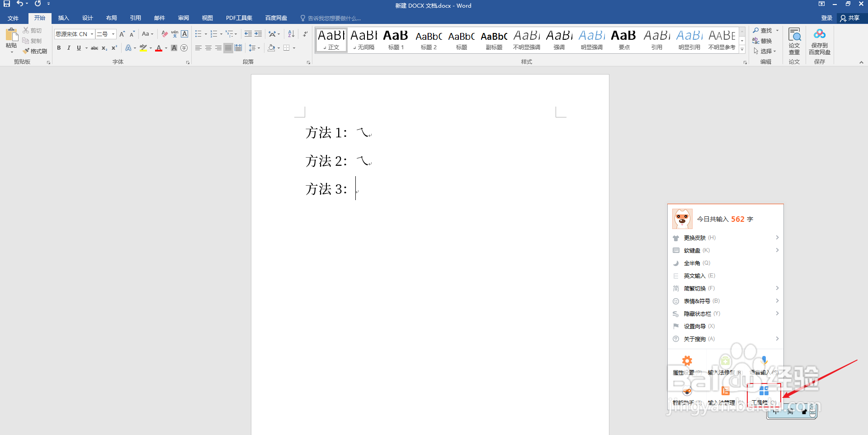Expand numbered list dropdown arrow
868x435 pixels.
pos(221,34)
